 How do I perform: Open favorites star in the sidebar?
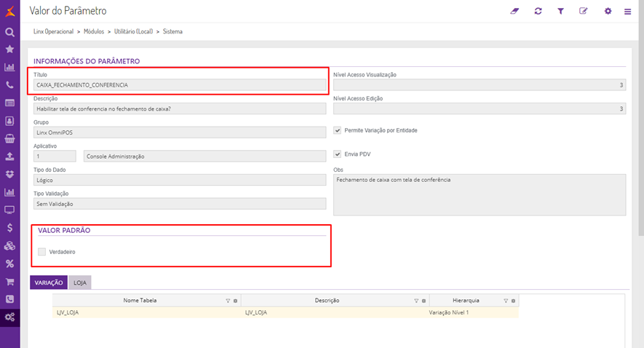pyautogui.click(x=9, y=50)
